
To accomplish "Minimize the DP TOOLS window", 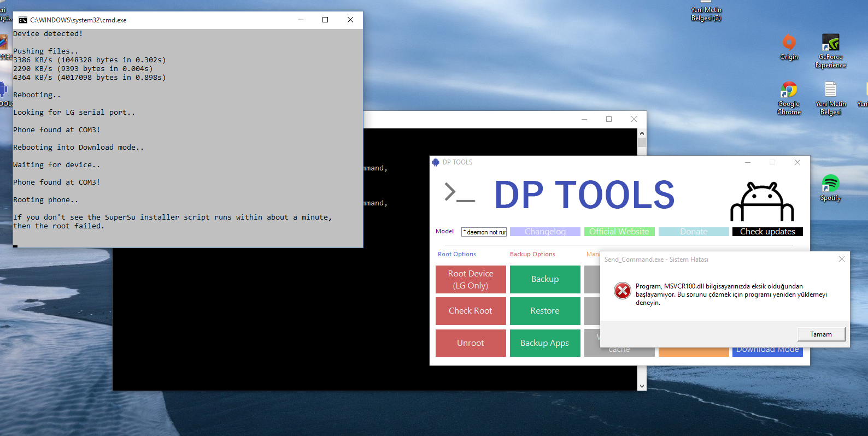I will point(748,162).
